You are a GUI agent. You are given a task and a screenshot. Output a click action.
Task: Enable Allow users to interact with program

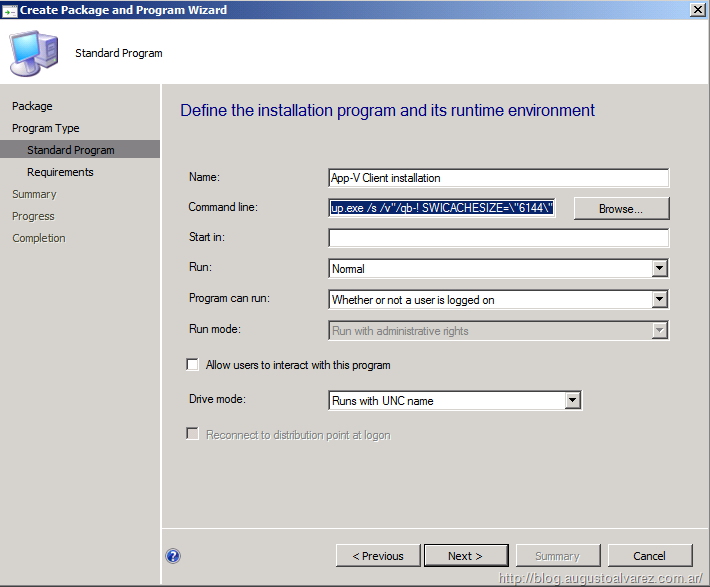pyautogui.click(x=193, y=365)
